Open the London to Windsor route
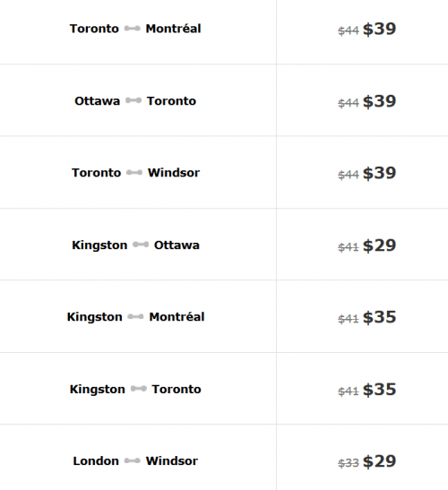Image resolution: width=448 pixels, height=490 pixels. (x=135, y=461)
